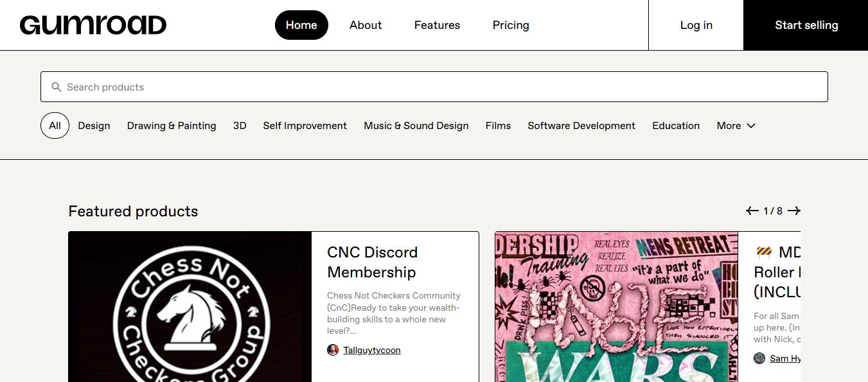Open CNC Discord Membership title
Viewport: 868px width, 382px height.
point(373,262)
